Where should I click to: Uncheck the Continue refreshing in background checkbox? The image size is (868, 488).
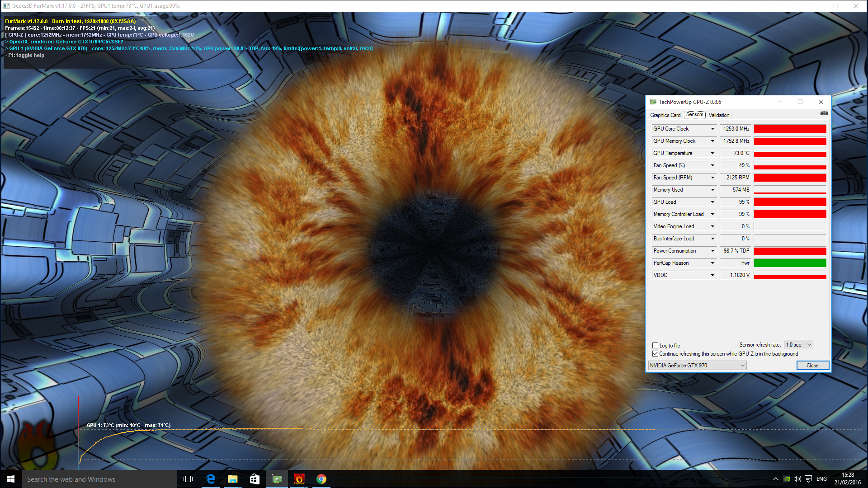coord(655,354)
